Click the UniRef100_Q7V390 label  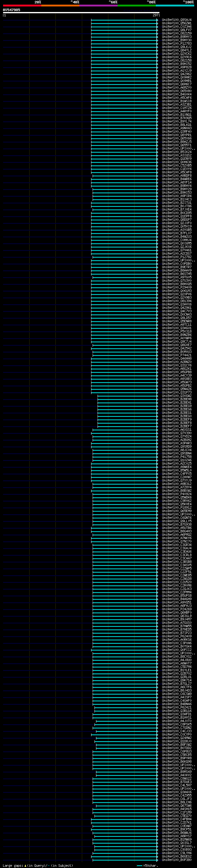pyautogui.click(x=176, y=433)
